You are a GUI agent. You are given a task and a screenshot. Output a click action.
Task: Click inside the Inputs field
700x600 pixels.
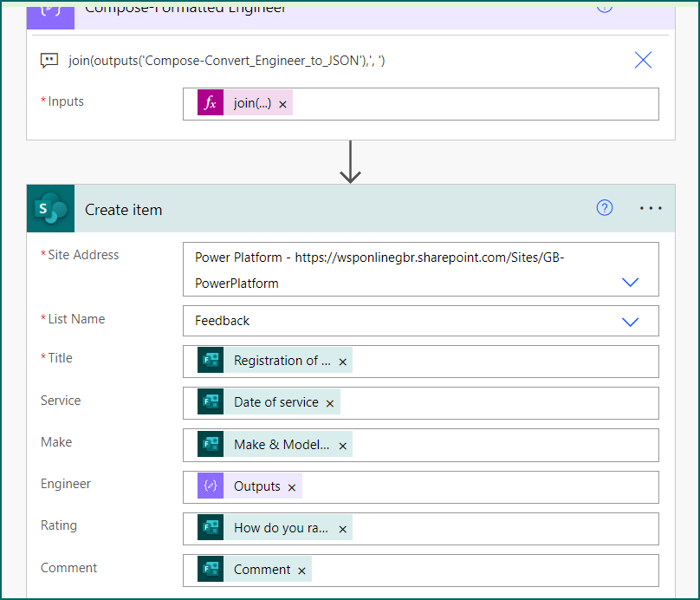coord(420,104)
